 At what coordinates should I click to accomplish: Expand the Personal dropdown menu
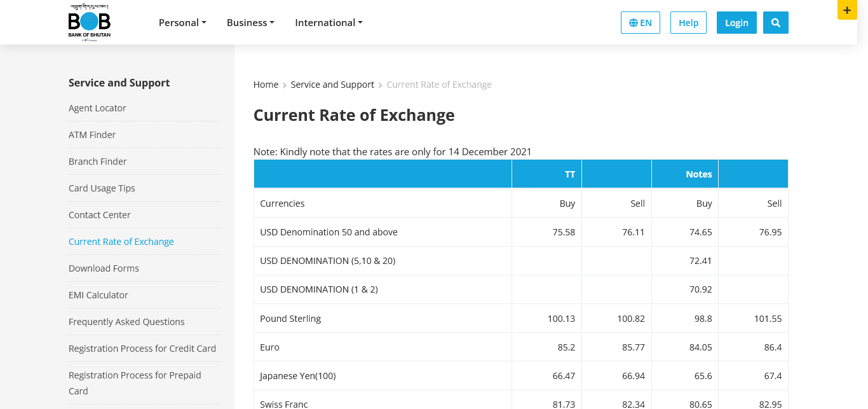point(182,23)
